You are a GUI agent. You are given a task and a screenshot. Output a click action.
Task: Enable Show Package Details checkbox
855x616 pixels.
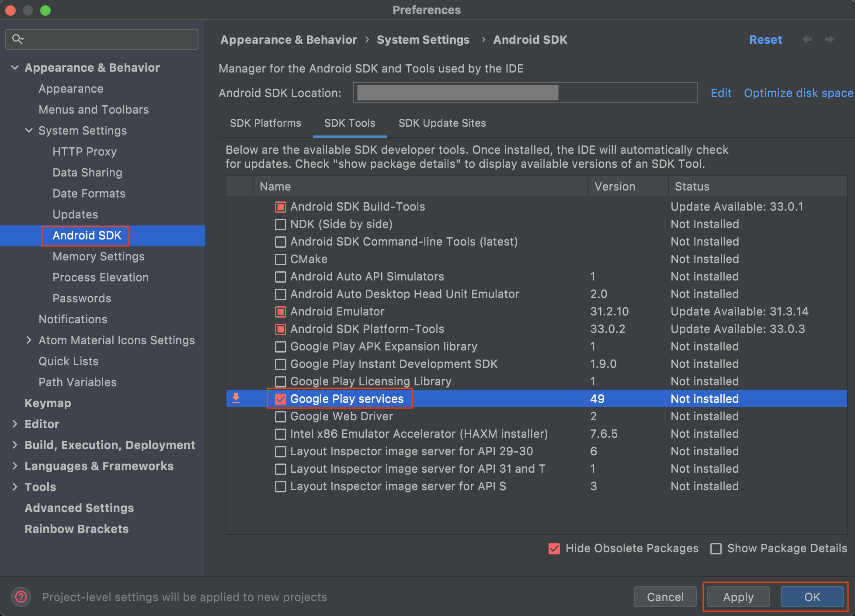point(716,548)
